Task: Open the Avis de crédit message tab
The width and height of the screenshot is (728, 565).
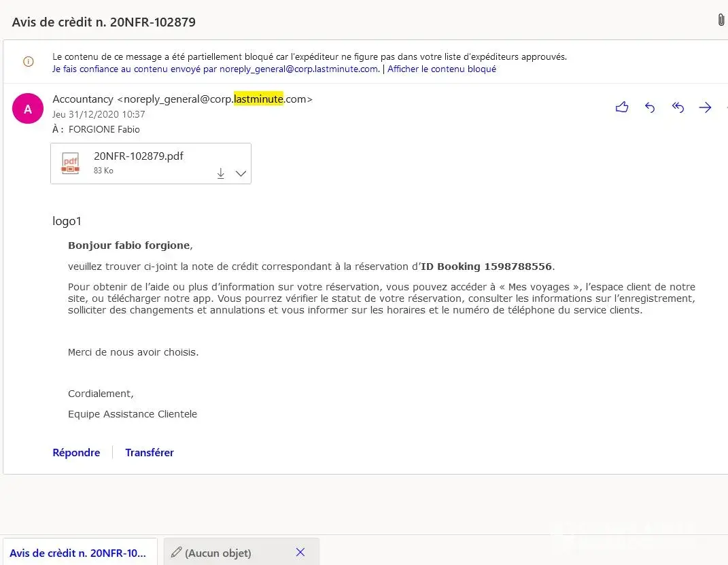Action: tap(78, 553)
